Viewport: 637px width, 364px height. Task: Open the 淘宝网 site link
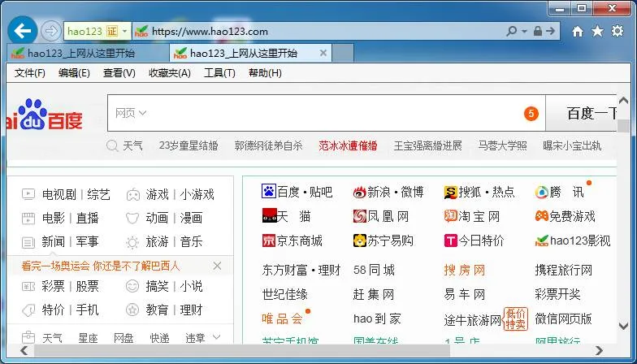471,216
